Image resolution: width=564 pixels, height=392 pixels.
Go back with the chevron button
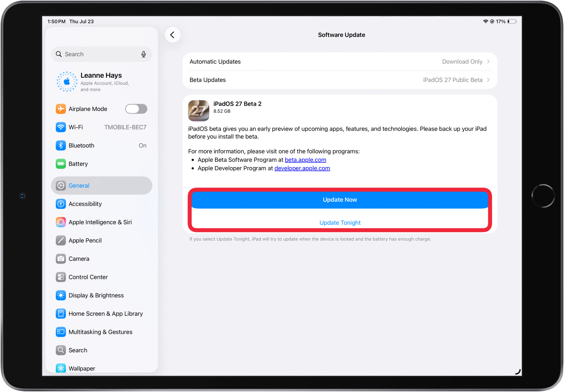(x=172, y=35)
